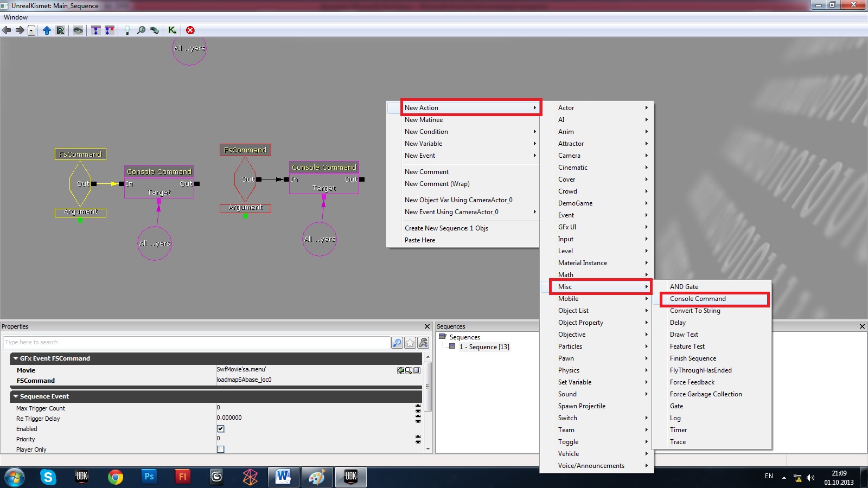Select Paste Here from the context menu
The height and width of the screenshot is (488, 868).
pyautogui.click(x=420, y=240)
